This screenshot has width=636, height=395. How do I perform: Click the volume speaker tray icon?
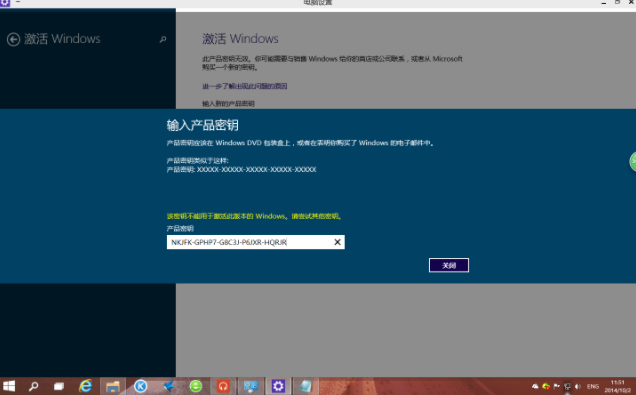(x=578, y=386)
